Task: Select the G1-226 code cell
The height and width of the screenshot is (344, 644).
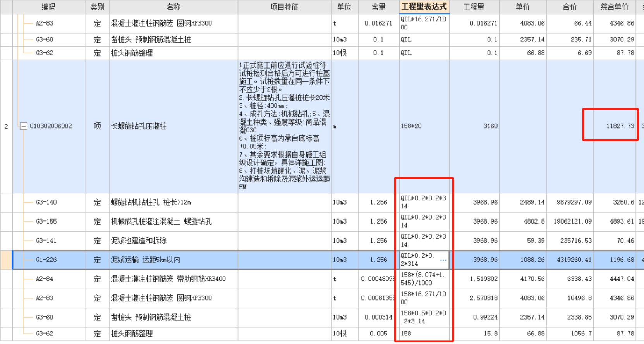Action: point(46,260)
